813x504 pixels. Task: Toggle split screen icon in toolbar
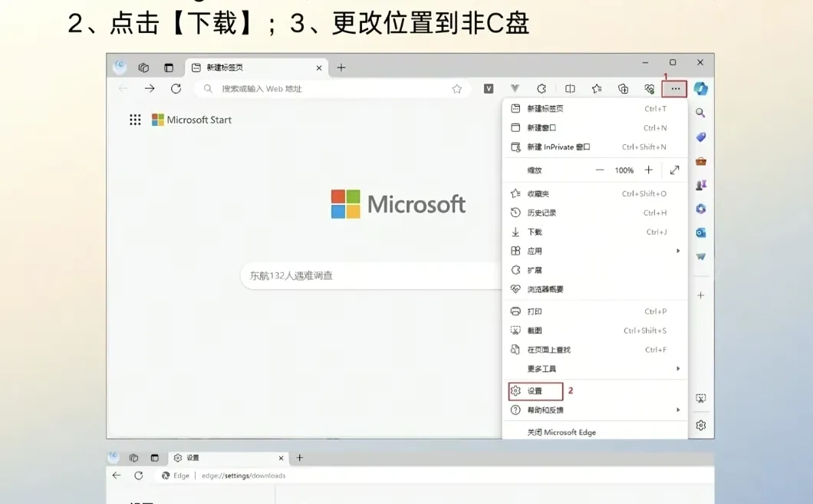[570, 89]
